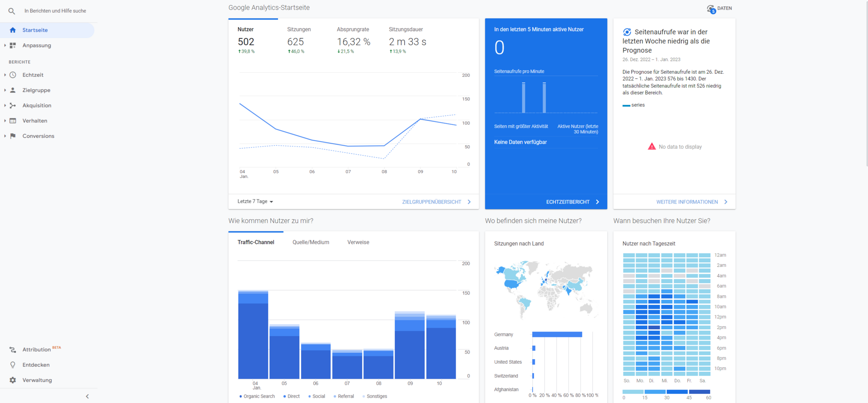Screen dimensions: 868x403
Task: Open the Letzte 7 Tage dropdown
Action: coord(255,202)
